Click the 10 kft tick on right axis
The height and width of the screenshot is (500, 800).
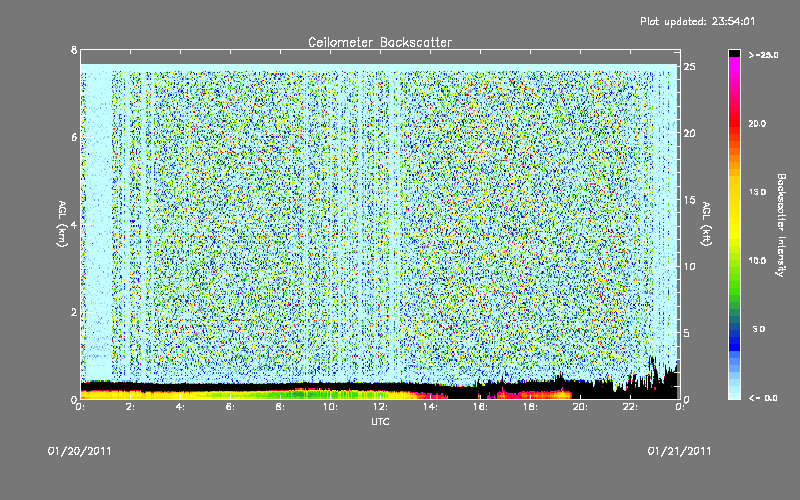tap(690, 266)
